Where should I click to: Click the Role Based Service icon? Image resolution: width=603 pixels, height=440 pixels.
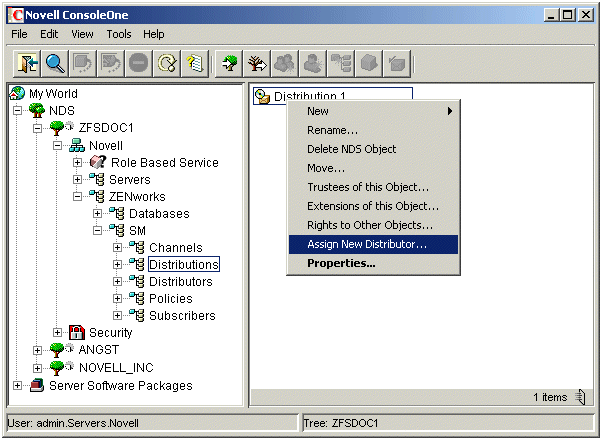pos(98,162)
